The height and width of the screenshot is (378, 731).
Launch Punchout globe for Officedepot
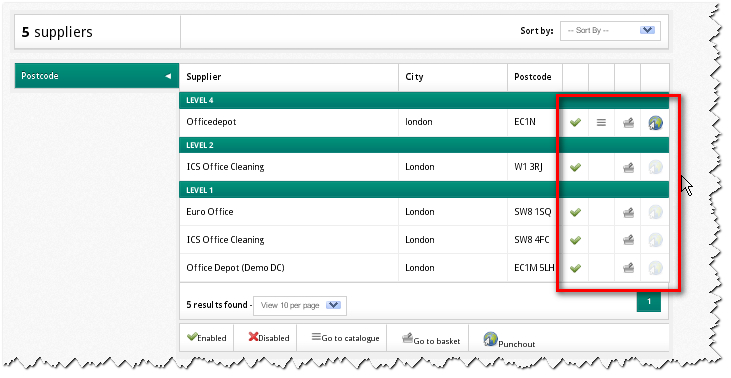point(655,123)
